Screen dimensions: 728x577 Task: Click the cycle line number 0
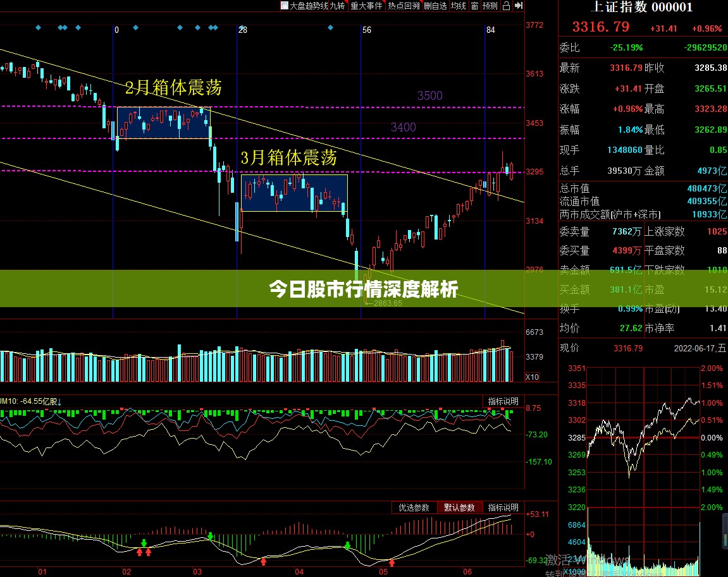point(116,30)
